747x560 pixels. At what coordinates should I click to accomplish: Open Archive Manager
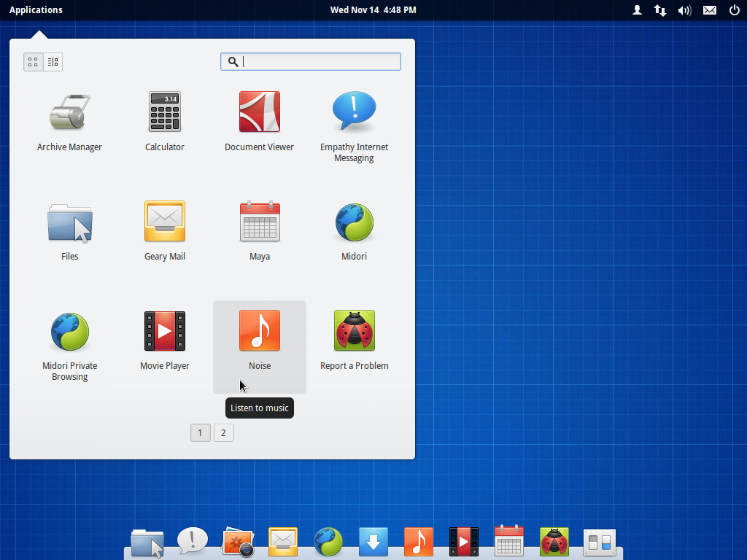coord(69,112)
